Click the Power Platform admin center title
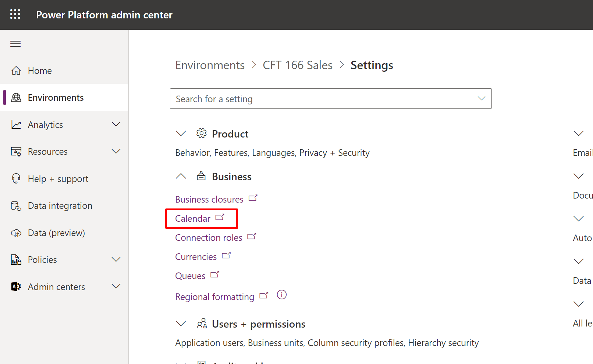Image resolution: width=593 pixels, height=364 pixels. 104,15
